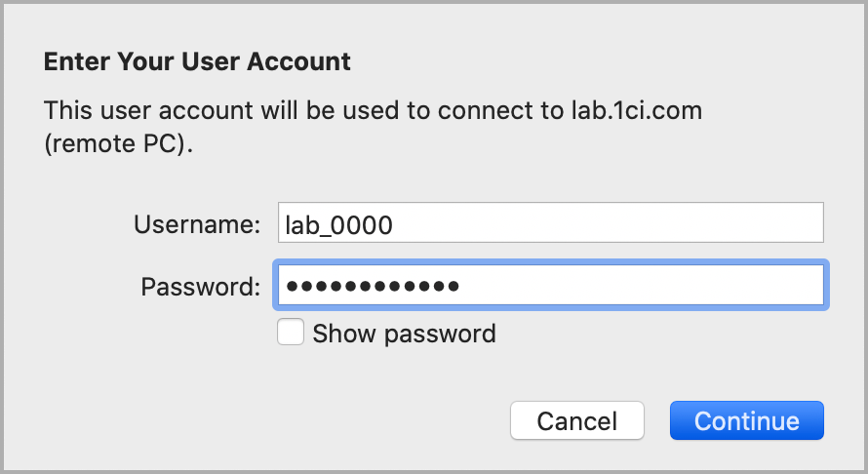Enable the Show password checkbox
Viewport: 868px width, 474px height.
click(x=290, y=334)
